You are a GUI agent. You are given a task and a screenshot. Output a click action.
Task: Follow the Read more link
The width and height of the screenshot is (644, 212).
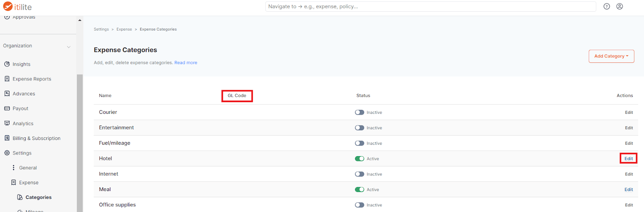point(186,63)
